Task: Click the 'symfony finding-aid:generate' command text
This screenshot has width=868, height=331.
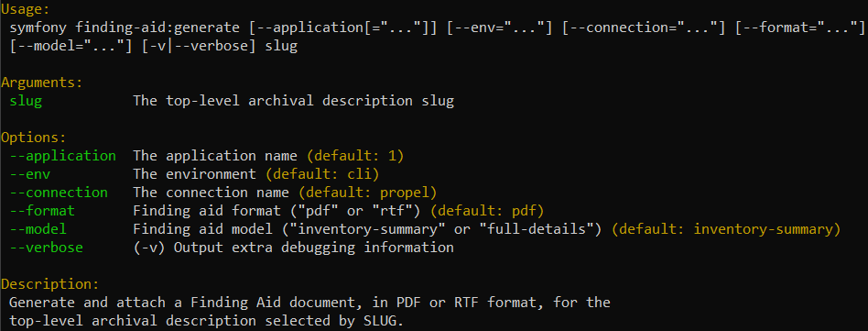Action: 125,28
